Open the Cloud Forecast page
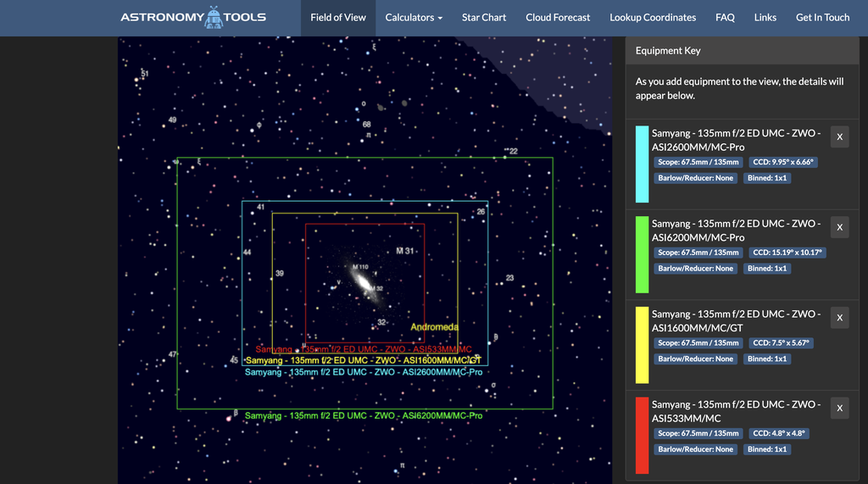Image resolution: width=868 pixels, height=484 pixels. pyautogui.click(x=558, y=18)
